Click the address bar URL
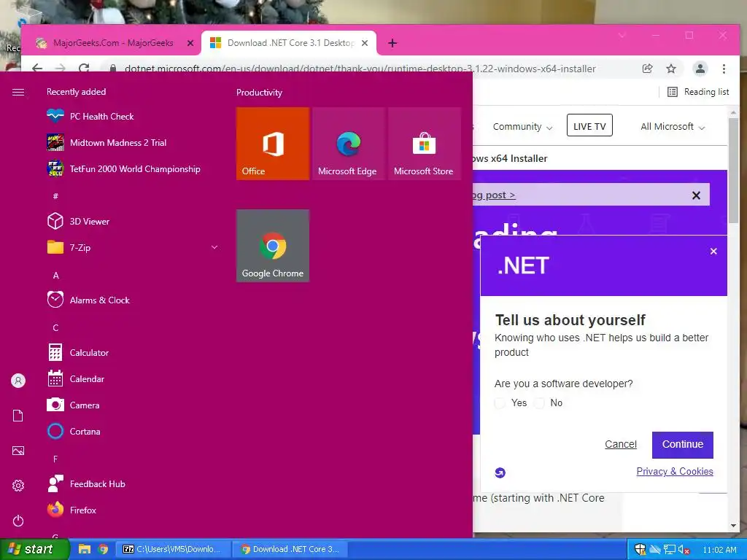The height and width of the screenshot is (560, 747). [x=360, y=69]
